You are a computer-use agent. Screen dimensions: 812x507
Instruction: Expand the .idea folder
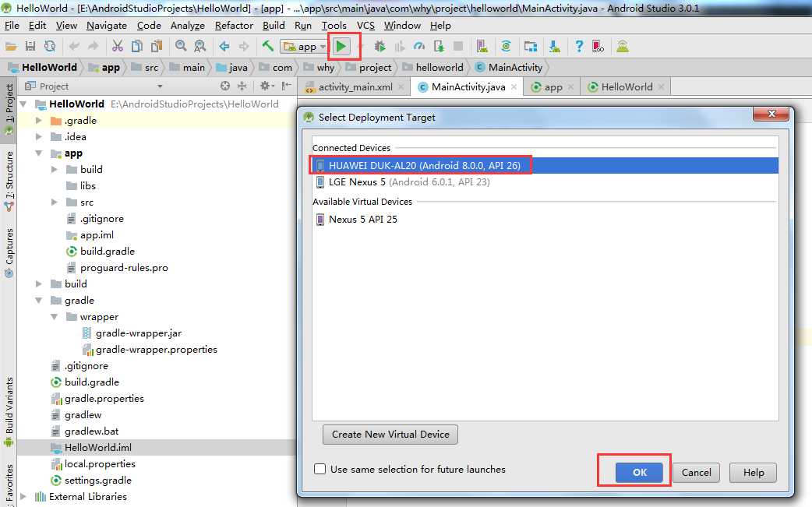click(39, 136)
